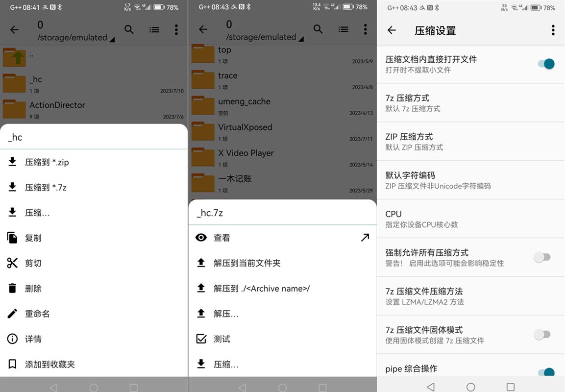
Task: Choose 压缩到 *.zip from the _hc menu
Action: [x=47, y=162]
